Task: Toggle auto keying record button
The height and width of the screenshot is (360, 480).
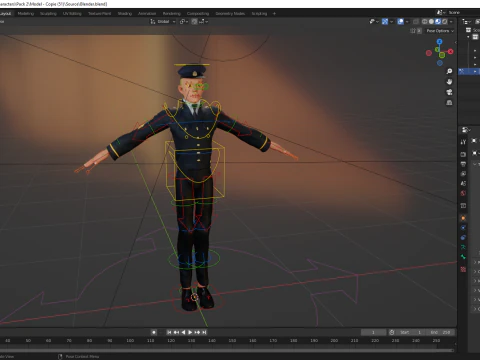Action: click(154, 332)
